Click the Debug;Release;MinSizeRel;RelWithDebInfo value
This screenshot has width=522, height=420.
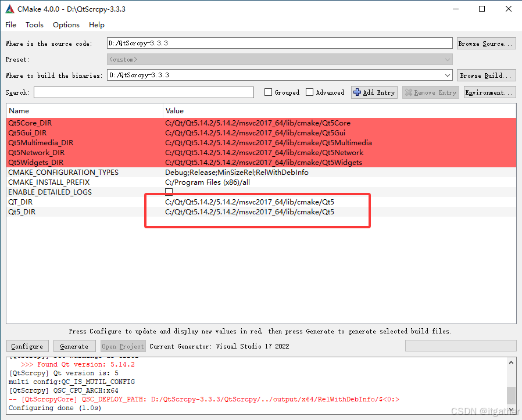237,173
